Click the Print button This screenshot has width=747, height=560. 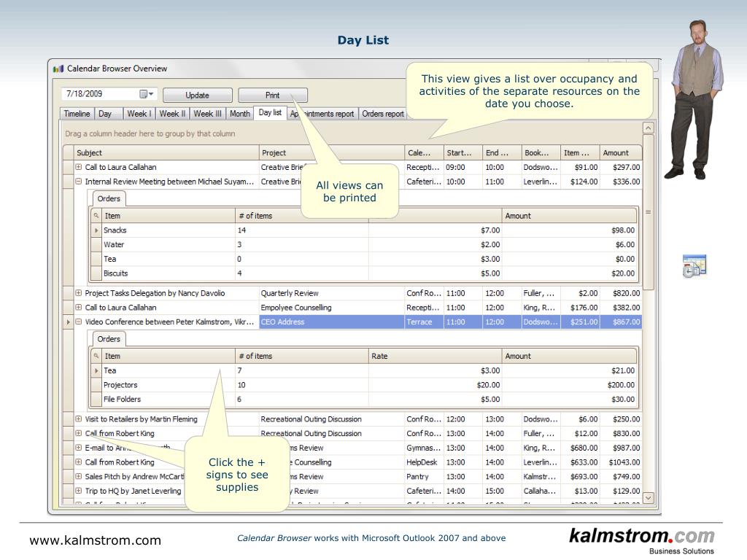[x=273, y=96]
